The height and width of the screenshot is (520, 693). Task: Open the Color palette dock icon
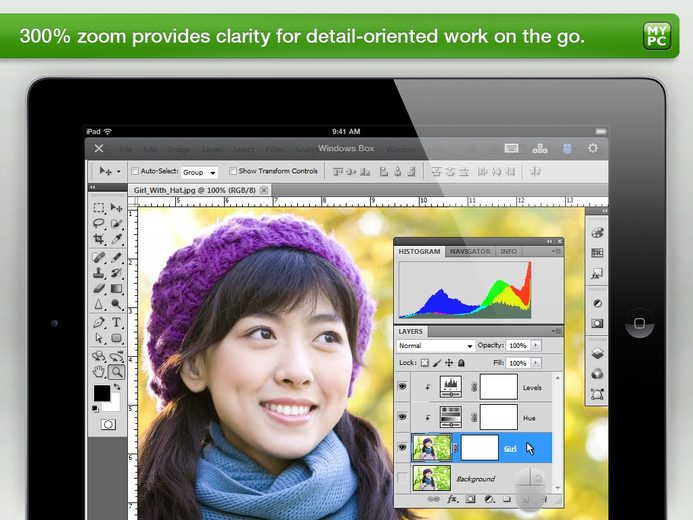[597, 233]
